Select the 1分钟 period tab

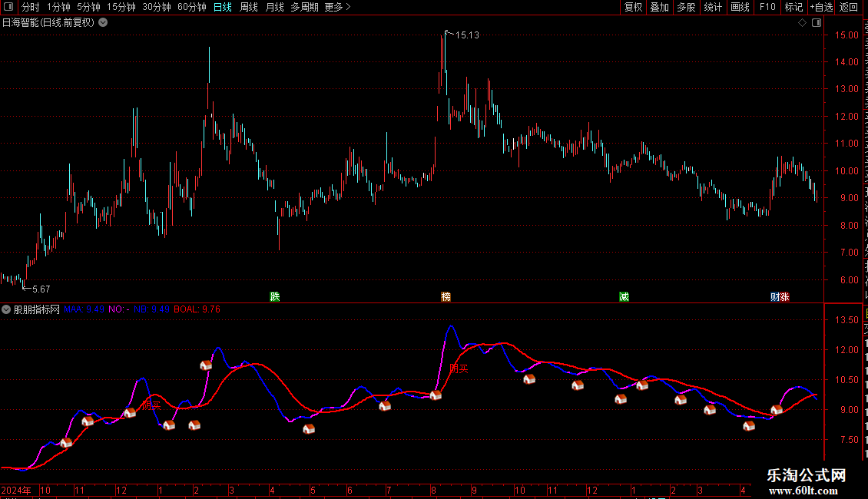point(58,7)
